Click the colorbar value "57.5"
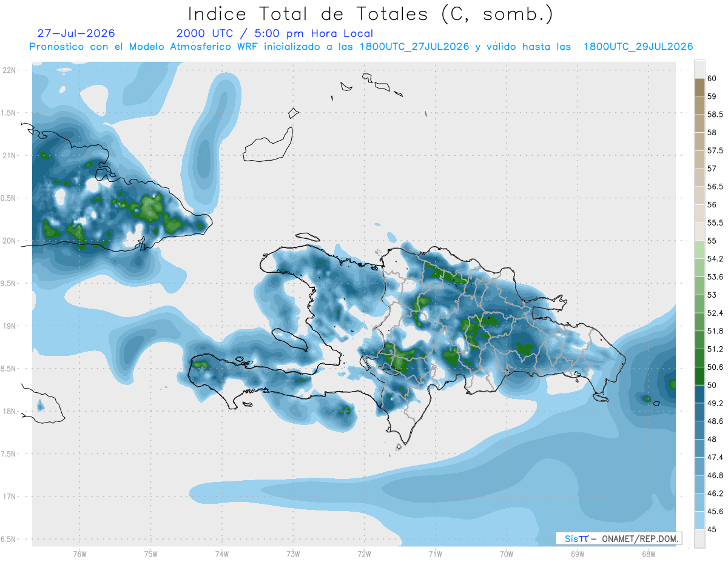 tap(716, 150)
